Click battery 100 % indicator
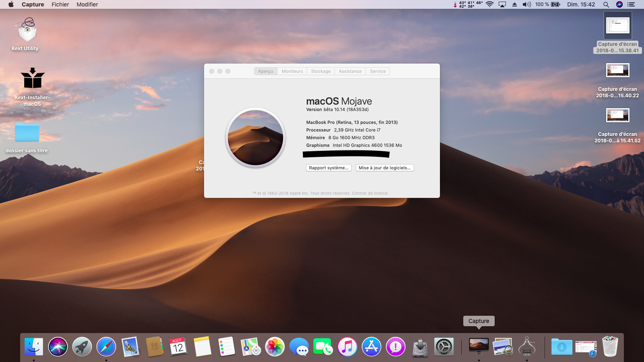Image resolution: width=644 pixels, height=362 pixels. [x=548, y=4]
